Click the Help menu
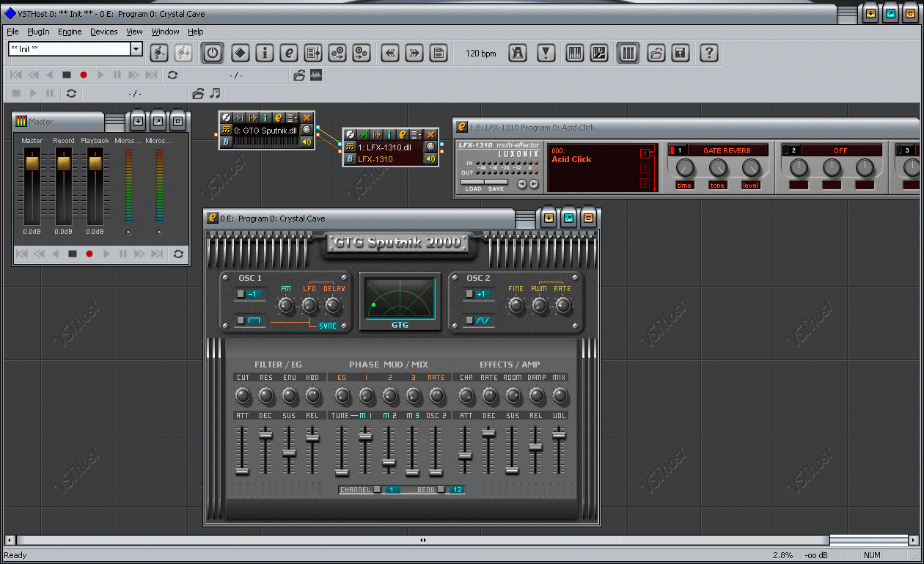 pos(195,32)
